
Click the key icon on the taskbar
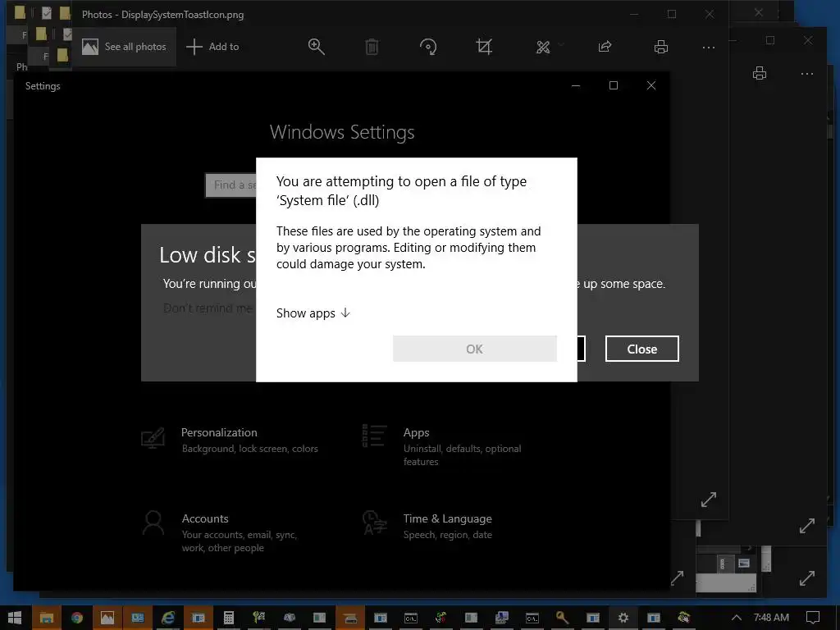click(x=562, y=618)
